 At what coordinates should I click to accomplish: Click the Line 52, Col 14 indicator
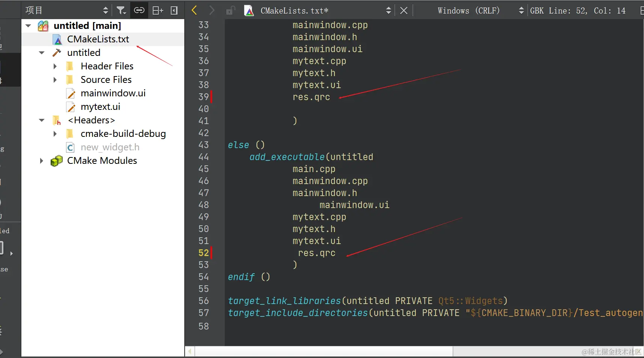point(587,10)
